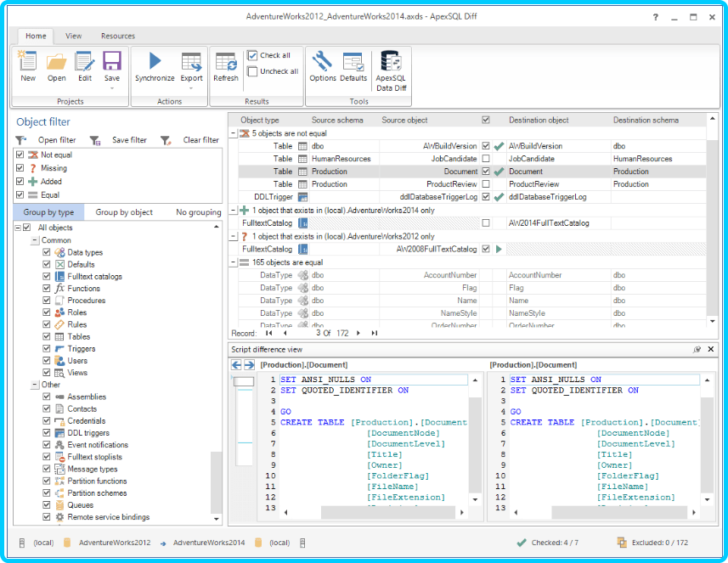Select the AWBuildVersion table row
728x563 pixels.
[472, 146]
